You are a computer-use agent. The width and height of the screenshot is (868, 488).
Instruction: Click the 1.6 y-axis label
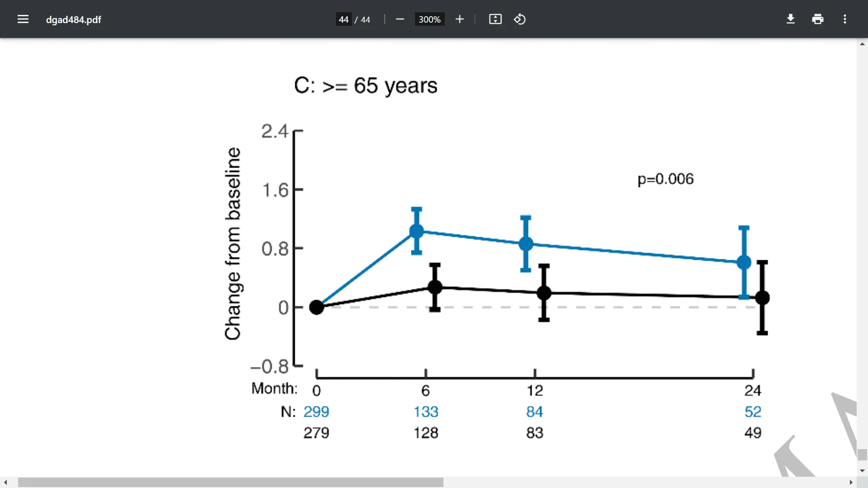click(275, 190)
